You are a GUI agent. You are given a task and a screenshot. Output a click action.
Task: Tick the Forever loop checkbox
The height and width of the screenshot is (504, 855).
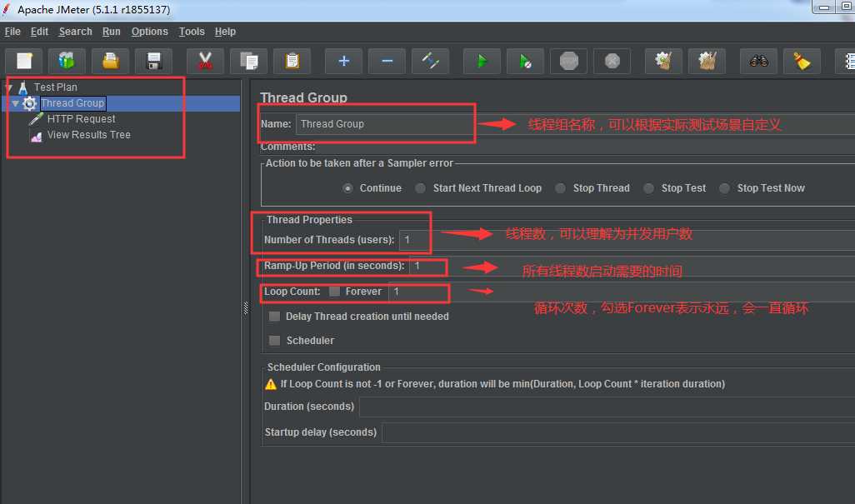coord(334,292)
